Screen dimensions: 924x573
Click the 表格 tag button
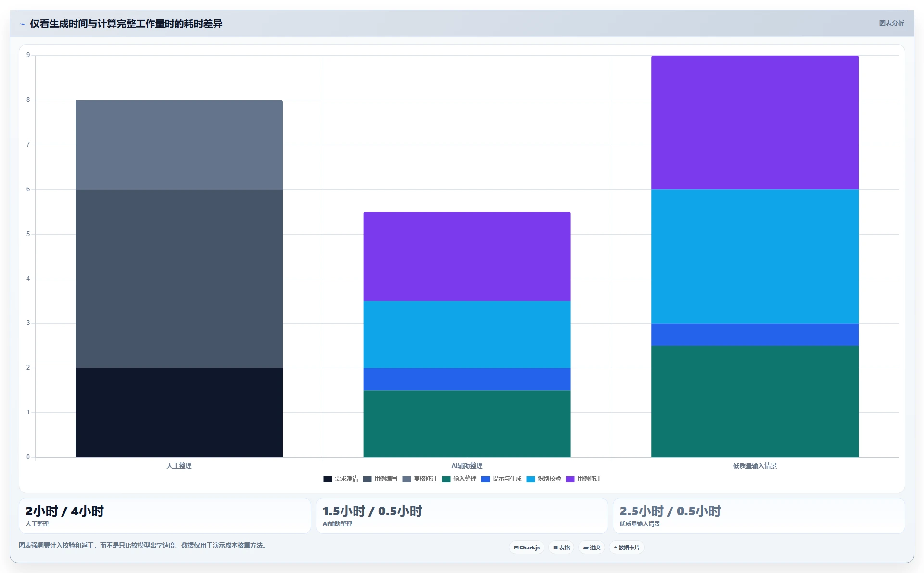[x=561, y=548]
